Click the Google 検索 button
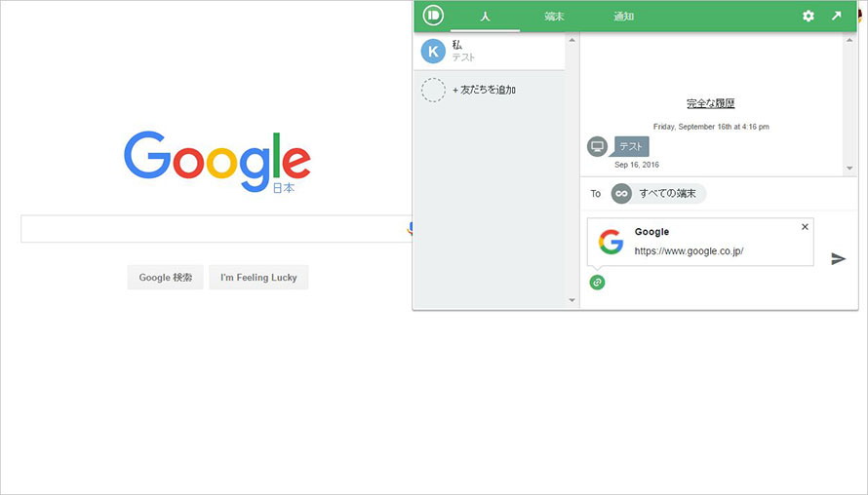Screen dimensions: 868x495 166,277
